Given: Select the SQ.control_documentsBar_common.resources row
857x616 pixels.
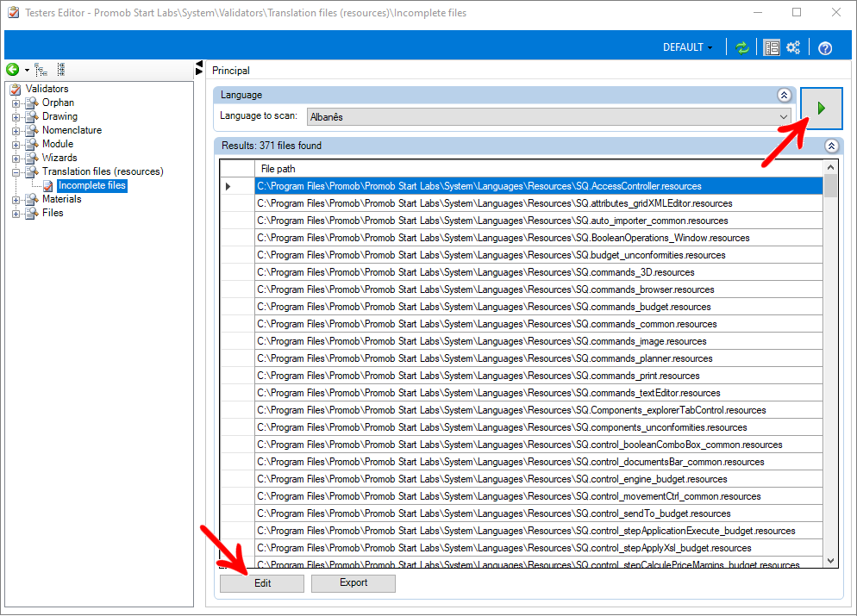Looking at the screenshot, I should (538, 462).
